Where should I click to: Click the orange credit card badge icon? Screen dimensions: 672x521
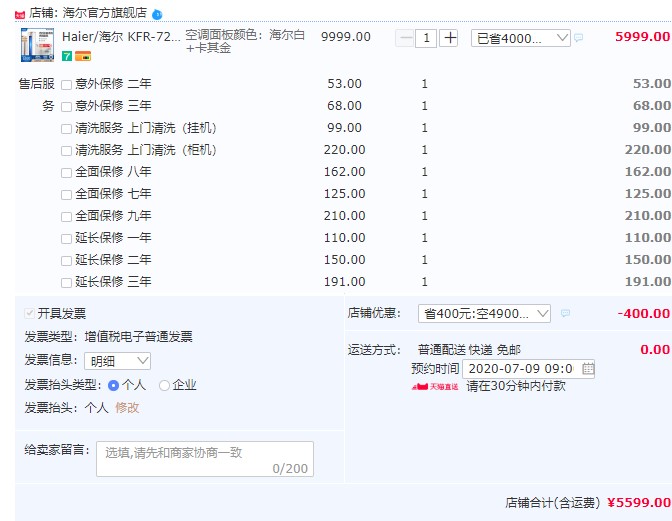[x=83, y=56]
